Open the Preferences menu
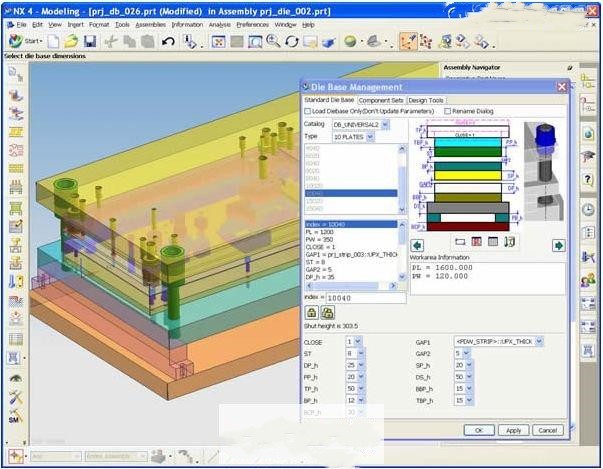The image size is (603, 469). pos(253,25)
